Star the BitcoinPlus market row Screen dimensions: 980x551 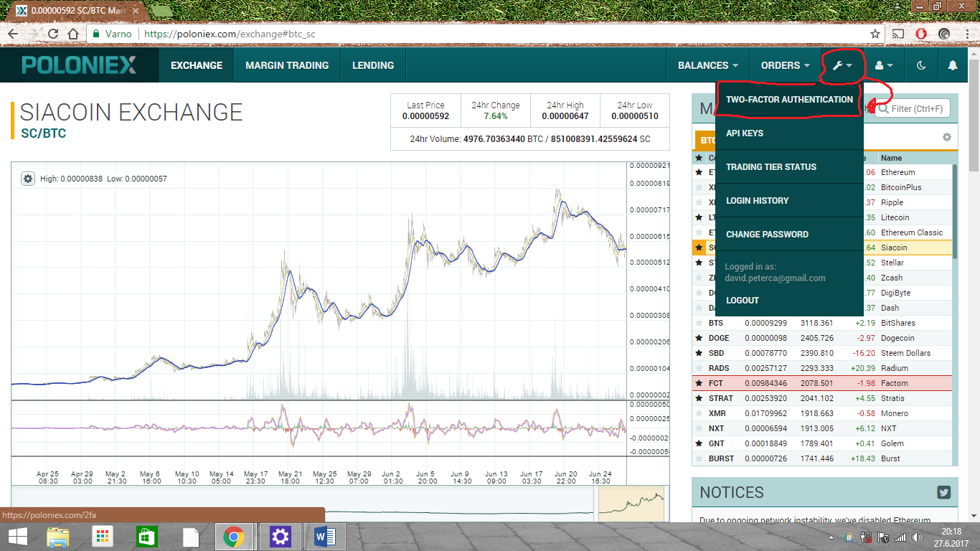coord(699,187)
